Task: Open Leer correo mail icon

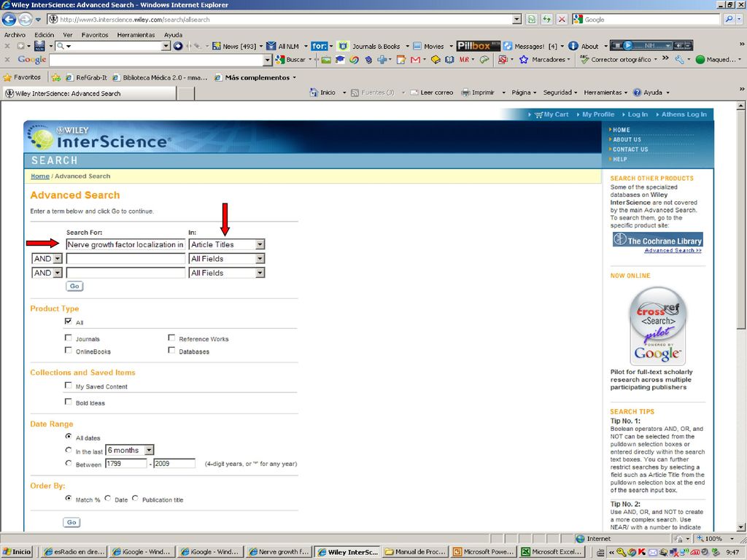Action: tap(414, 93)
